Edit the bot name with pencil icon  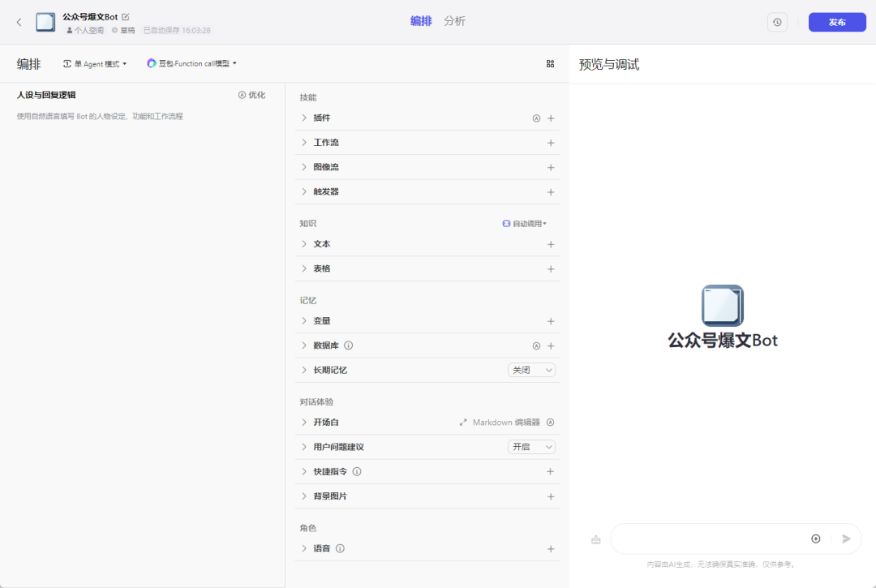pyautogui.click(x=126, y=17)
